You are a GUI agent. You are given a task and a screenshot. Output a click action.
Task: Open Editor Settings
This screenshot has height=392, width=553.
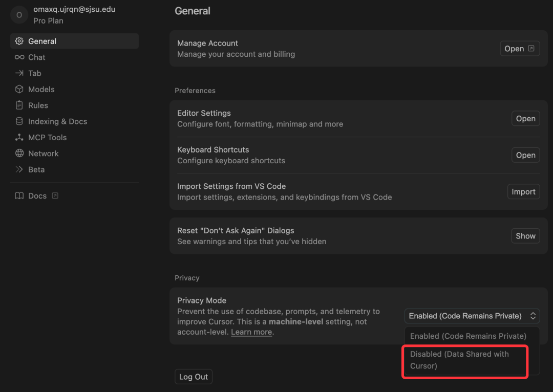525,119
